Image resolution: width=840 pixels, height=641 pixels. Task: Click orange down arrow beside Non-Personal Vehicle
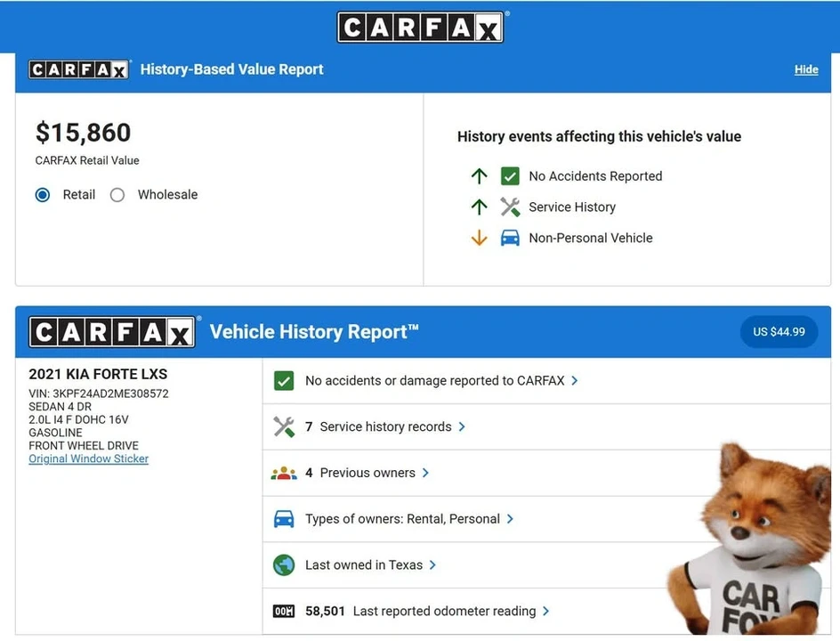tap(479, 238)
